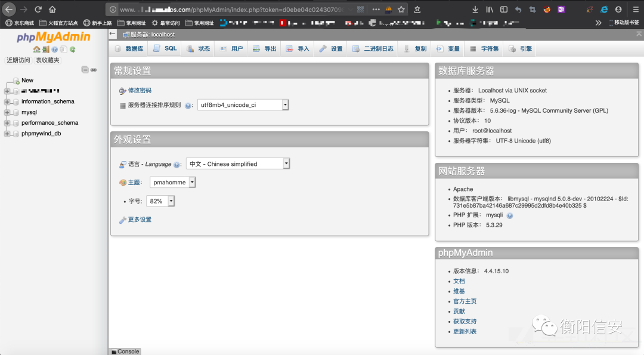
Task: Toggle the browser sidebar icon
Action: 504,9
